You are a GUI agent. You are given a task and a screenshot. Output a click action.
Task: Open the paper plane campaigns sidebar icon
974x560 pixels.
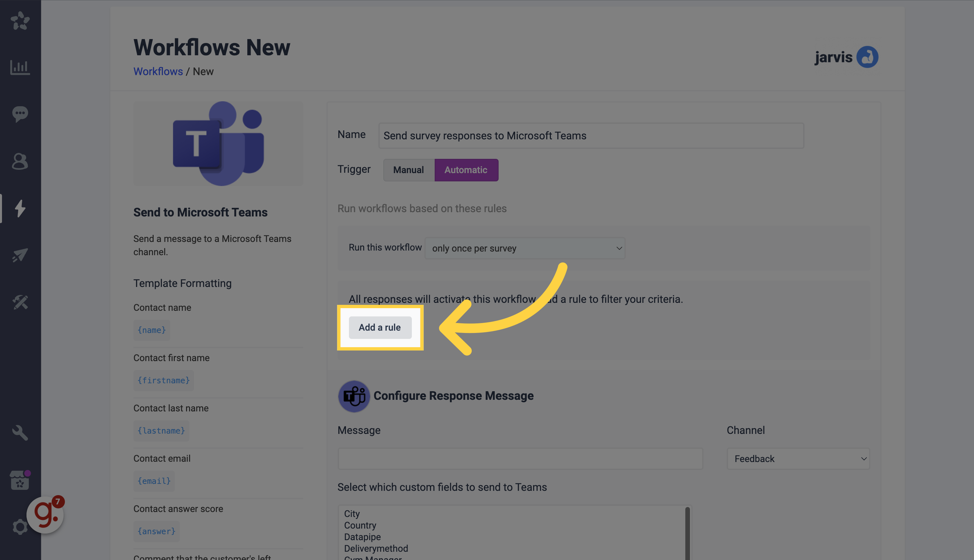pos(20,255)
